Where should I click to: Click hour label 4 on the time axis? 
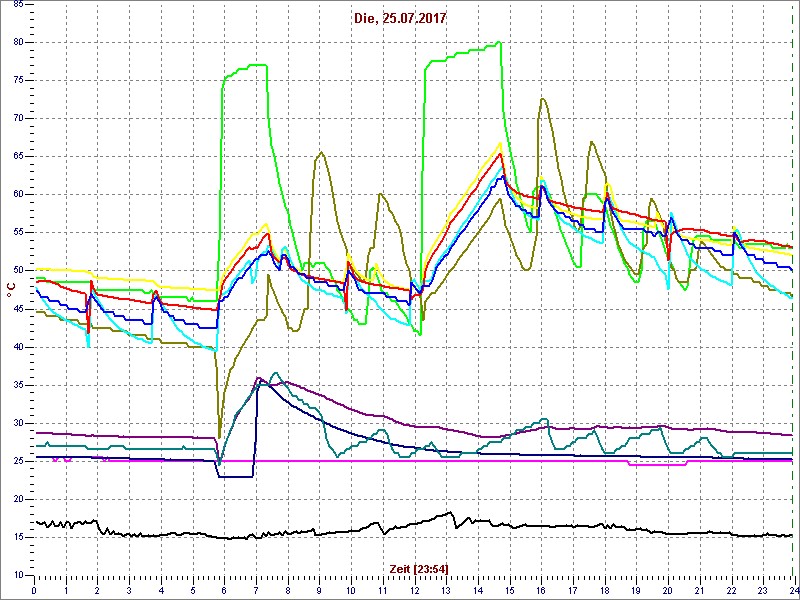pos(161,590)
